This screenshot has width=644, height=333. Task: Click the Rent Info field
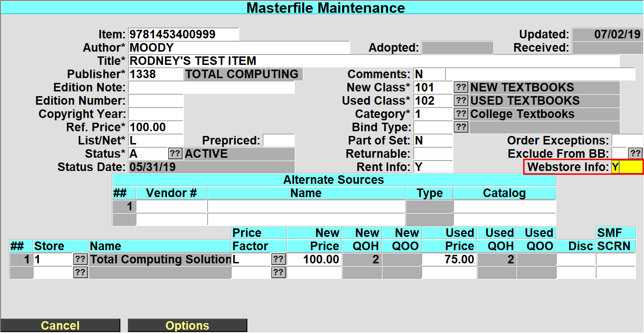pos(433,167)
